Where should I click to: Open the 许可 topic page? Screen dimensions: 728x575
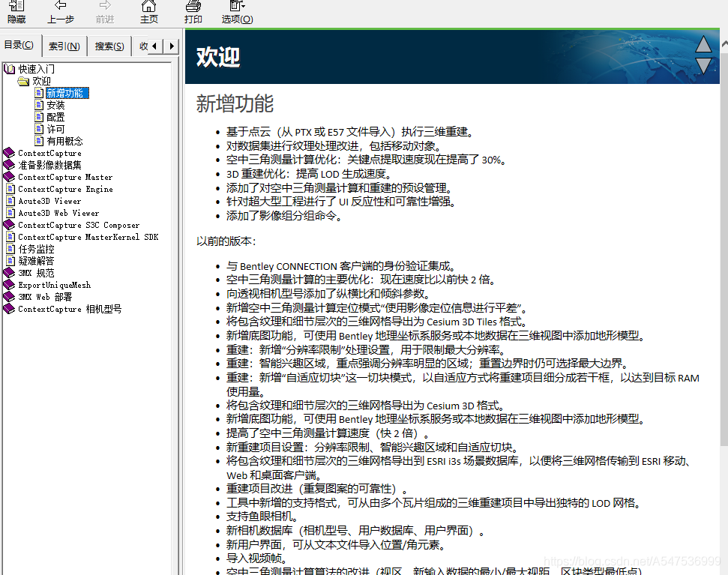point(55,130)
